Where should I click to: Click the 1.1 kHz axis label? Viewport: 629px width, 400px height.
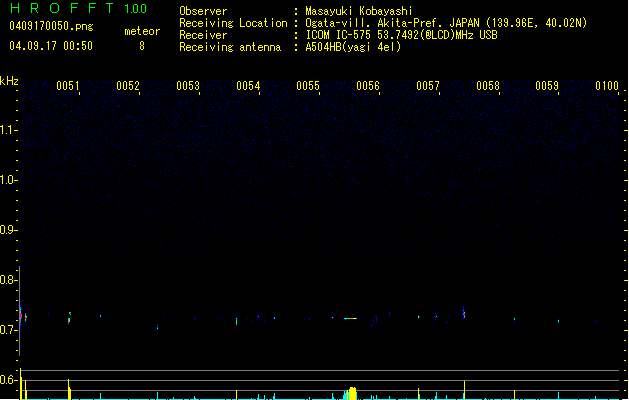(8, 130)
